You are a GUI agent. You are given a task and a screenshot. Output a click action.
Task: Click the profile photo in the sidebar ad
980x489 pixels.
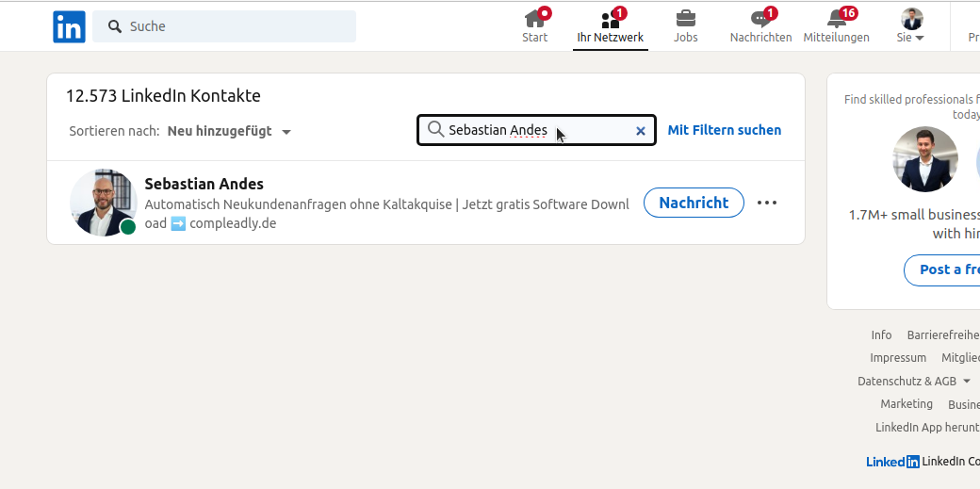click(925, 159)
